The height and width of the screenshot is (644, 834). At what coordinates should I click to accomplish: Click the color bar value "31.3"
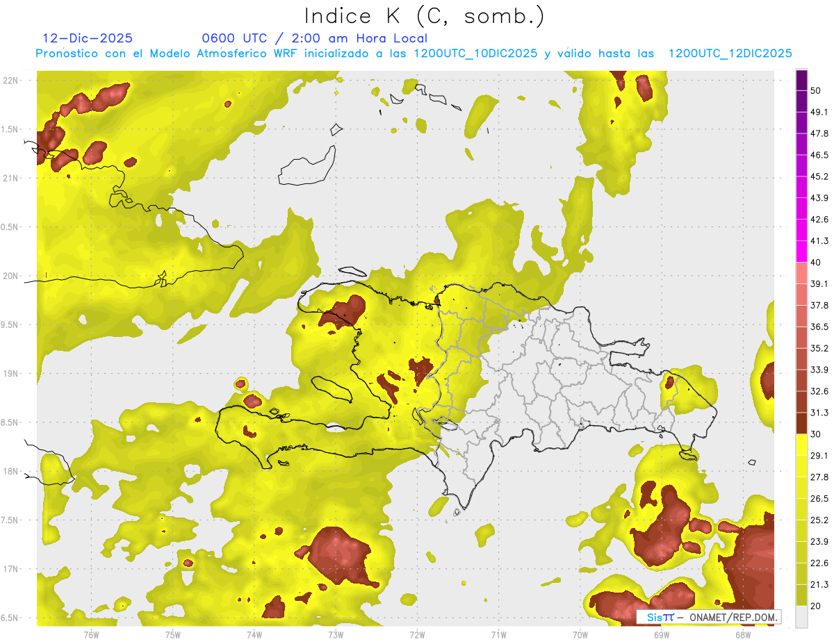coord(819,413)
